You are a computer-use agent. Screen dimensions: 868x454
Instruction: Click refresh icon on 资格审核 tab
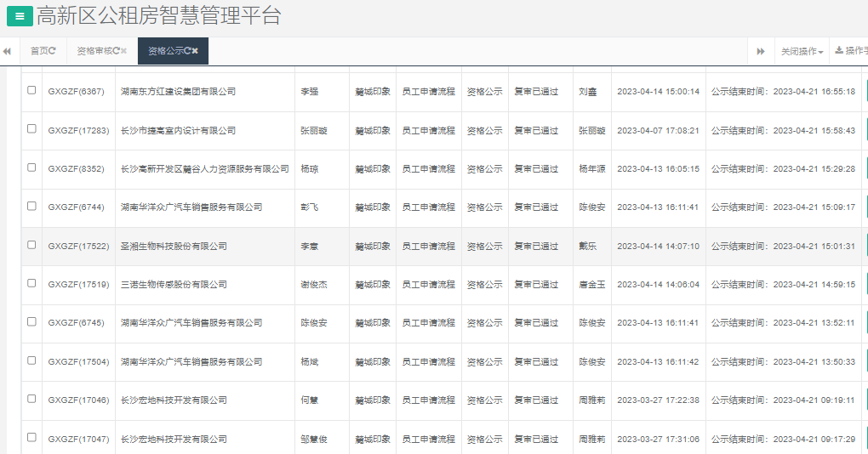(117, 51)
